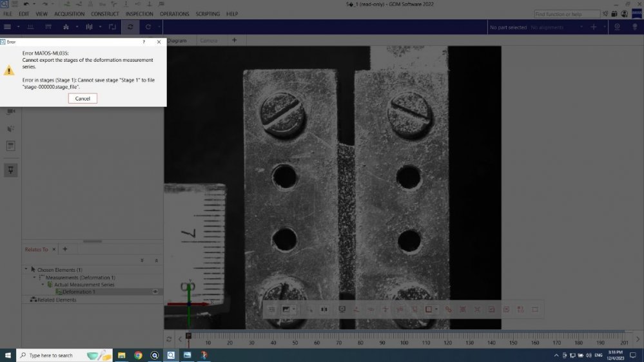Click the hamburger menu icon in toolbar
This screenshot has width=644, height=362.
point(8,27)
